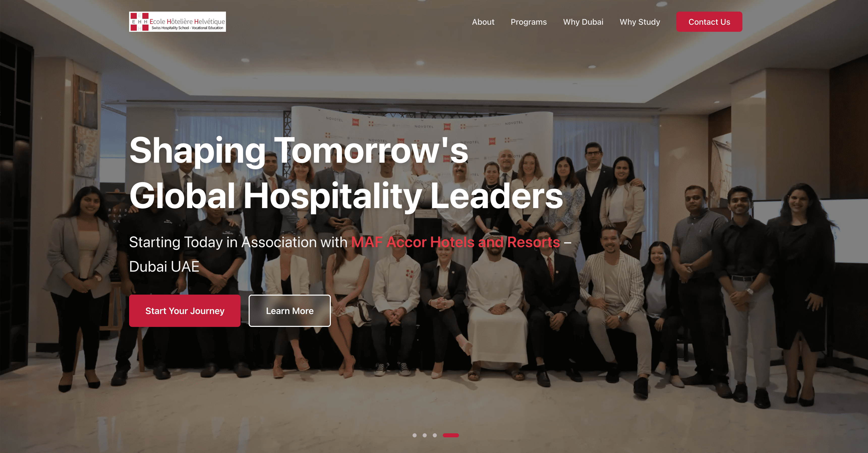Click the active red slide indicator

[x=451, y=435]
